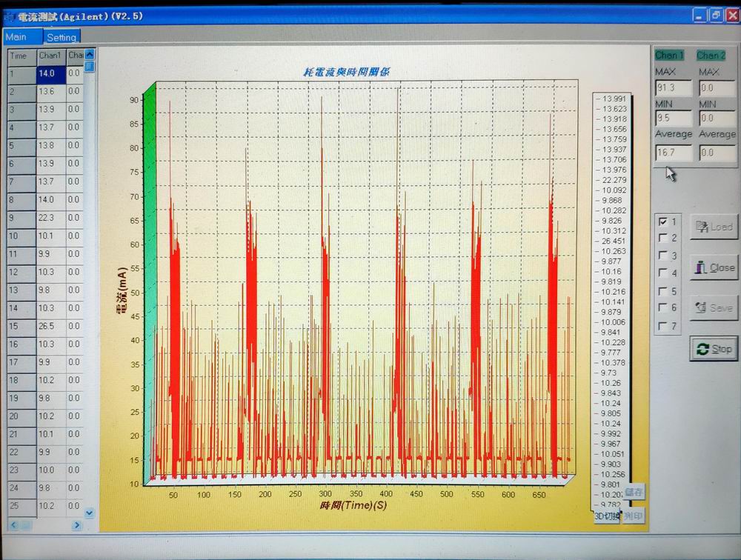This screenshot has width=741, height=560.
Task: Click the 列印 print button
Action: coord(634,516)
